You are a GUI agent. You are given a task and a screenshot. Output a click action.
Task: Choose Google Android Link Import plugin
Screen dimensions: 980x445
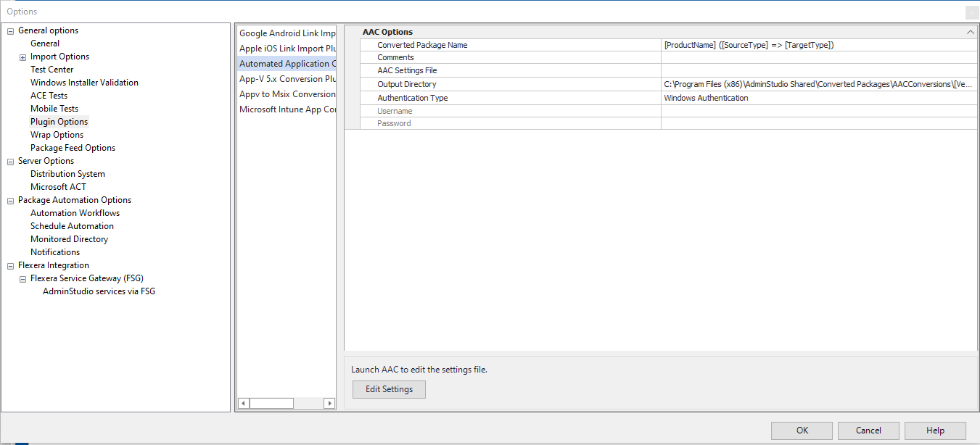(287, 33)
